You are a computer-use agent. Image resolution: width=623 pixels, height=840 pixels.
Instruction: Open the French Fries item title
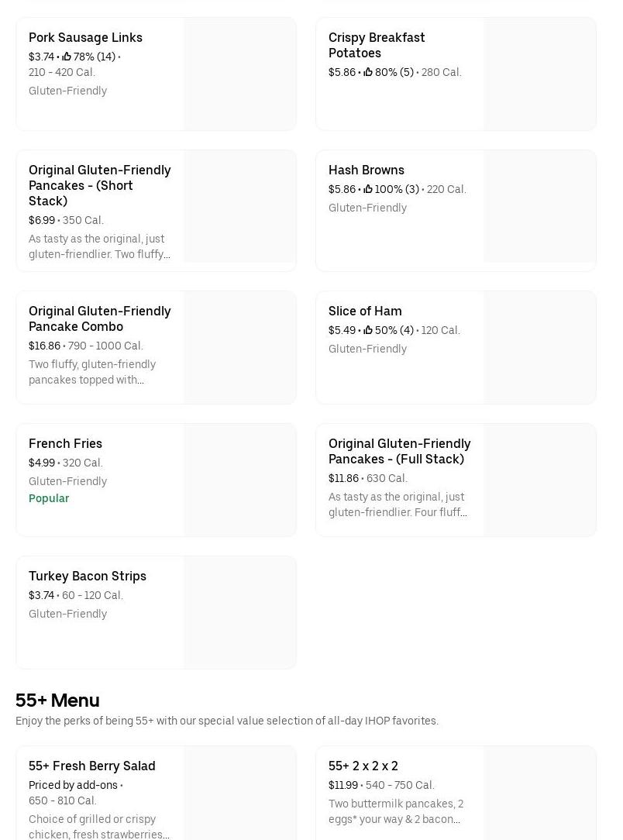65,443
